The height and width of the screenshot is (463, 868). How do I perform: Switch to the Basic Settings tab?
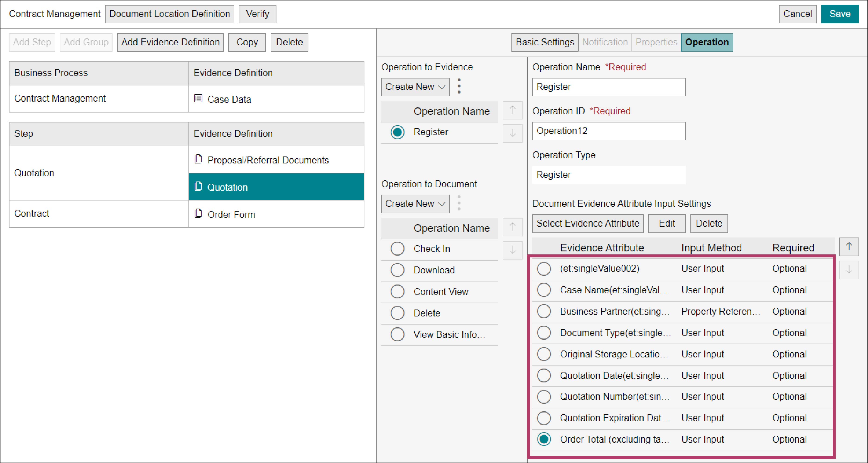(x=545, y=42)
